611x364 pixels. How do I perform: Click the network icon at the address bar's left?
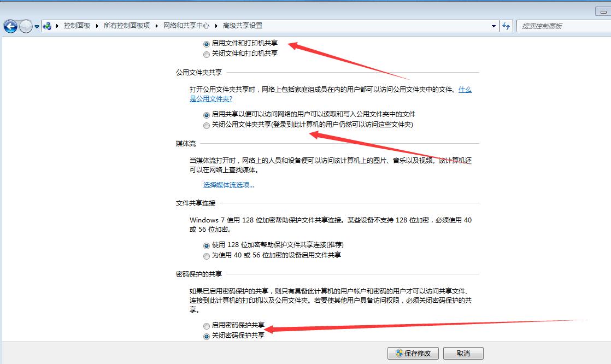click(47, 25)
